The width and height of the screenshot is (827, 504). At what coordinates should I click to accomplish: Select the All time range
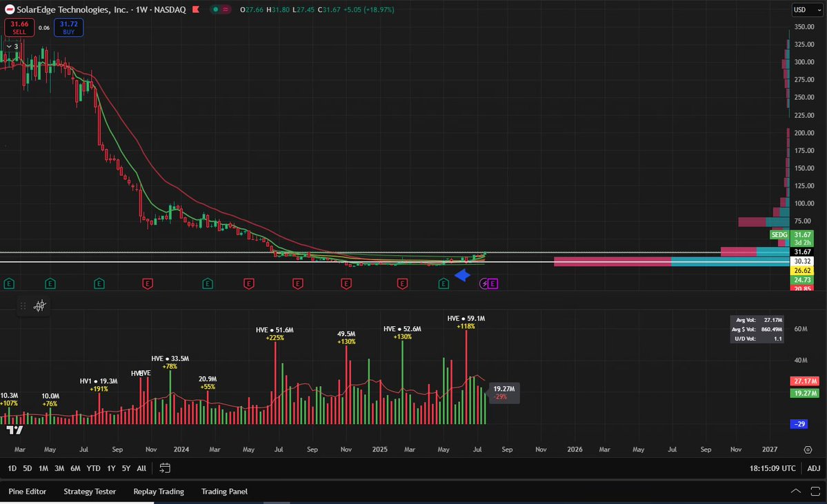141,468
